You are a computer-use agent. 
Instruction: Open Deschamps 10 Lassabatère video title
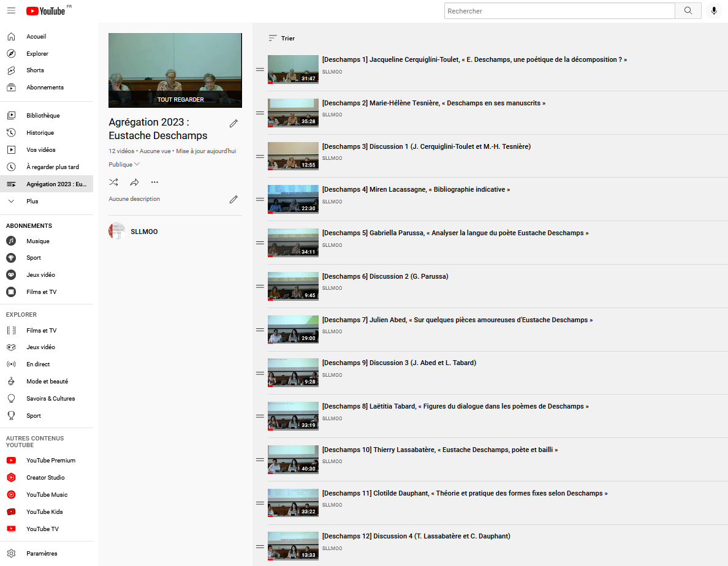[439, 450]
